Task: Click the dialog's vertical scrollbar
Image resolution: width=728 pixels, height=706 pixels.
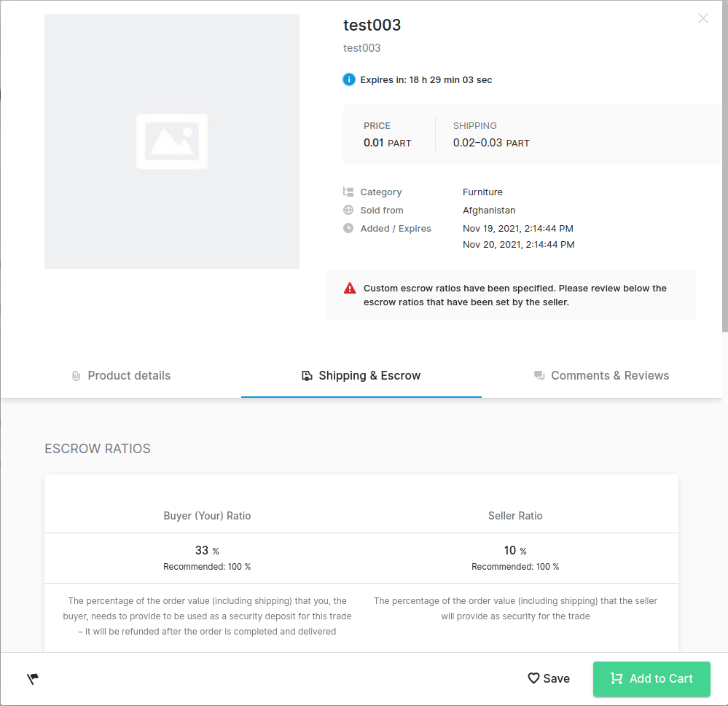Action: coord(725,166)
